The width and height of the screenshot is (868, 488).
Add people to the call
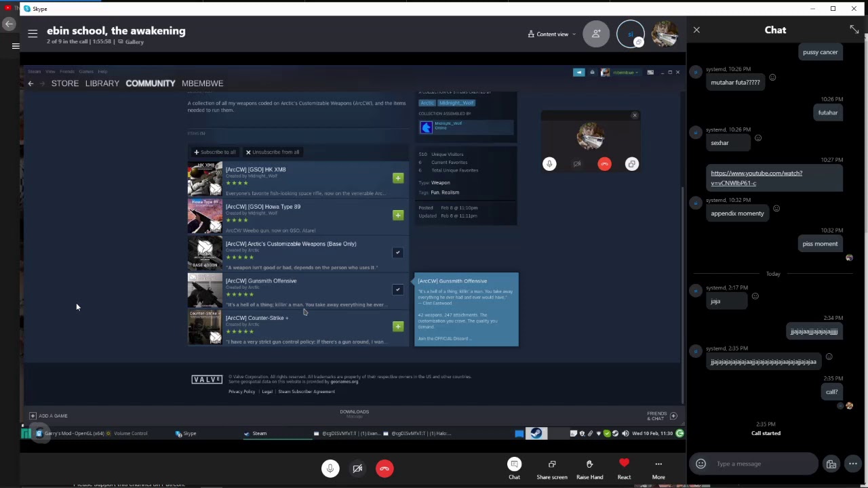click(596, 34)
